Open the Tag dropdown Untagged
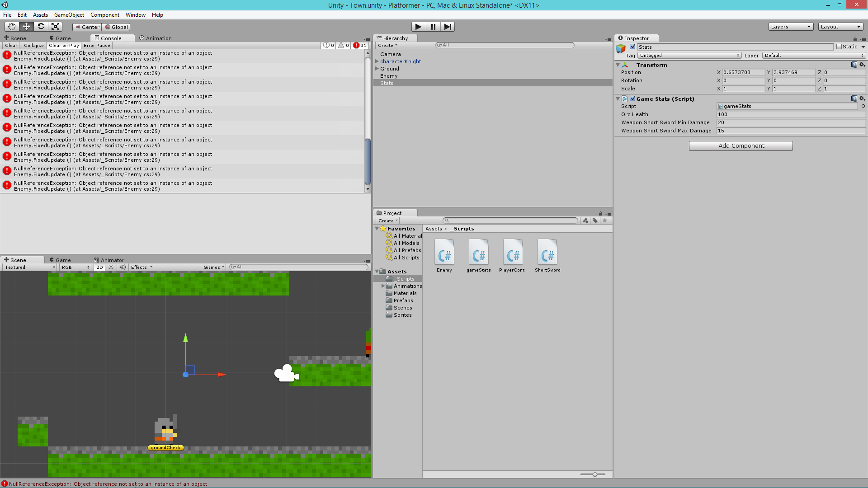This screenshot has height=488, width=868. point(689,55)
